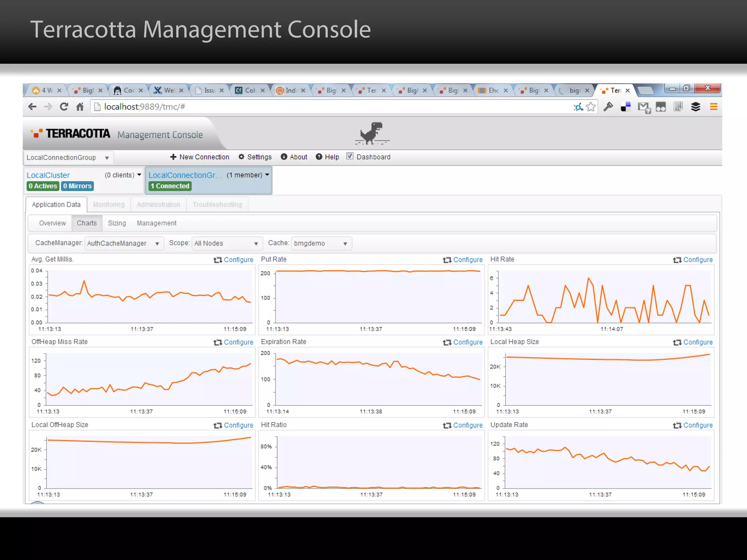
Task: Open the Overview sub-tab
Action: point(53,223)
